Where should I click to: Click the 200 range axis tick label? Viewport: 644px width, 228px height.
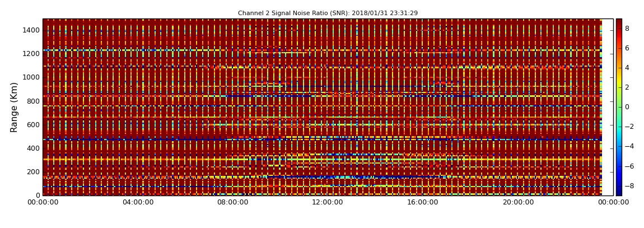[x=32, y=172]
